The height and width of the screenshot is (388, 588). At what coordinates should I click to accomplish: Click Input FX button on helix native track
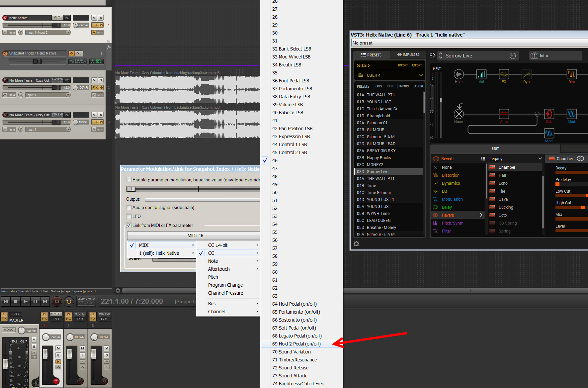[x=57, y=18]
